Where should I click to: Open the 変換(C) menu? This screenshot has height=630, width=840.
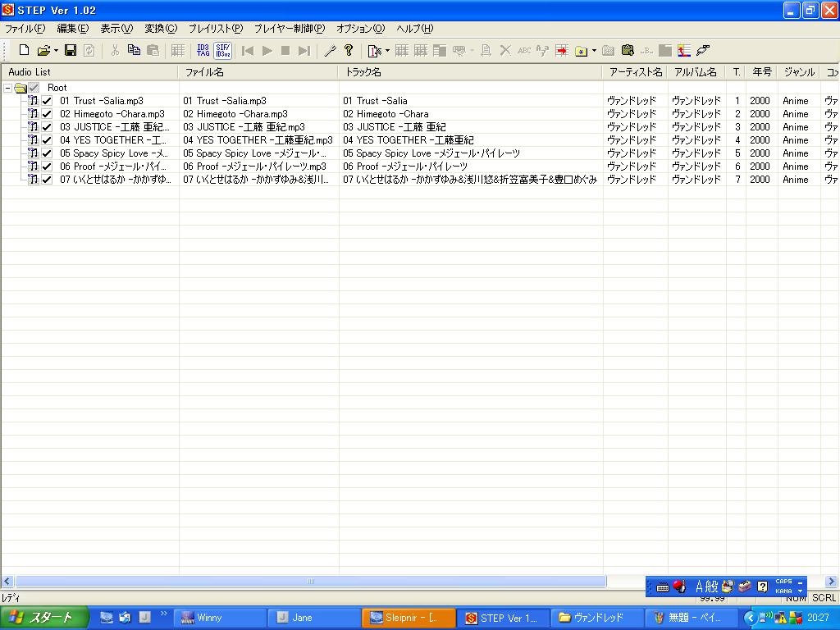160,29
